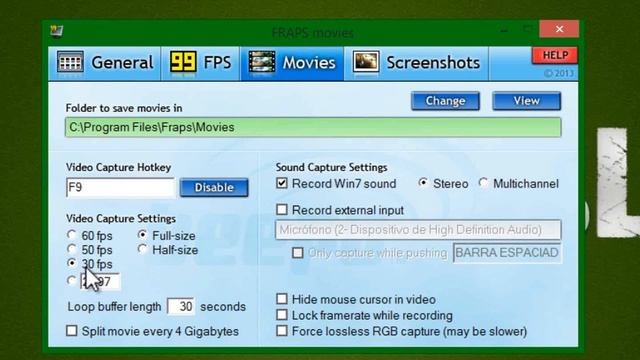
Task: Click the loop buffer length field
Action: click(181, 307)
